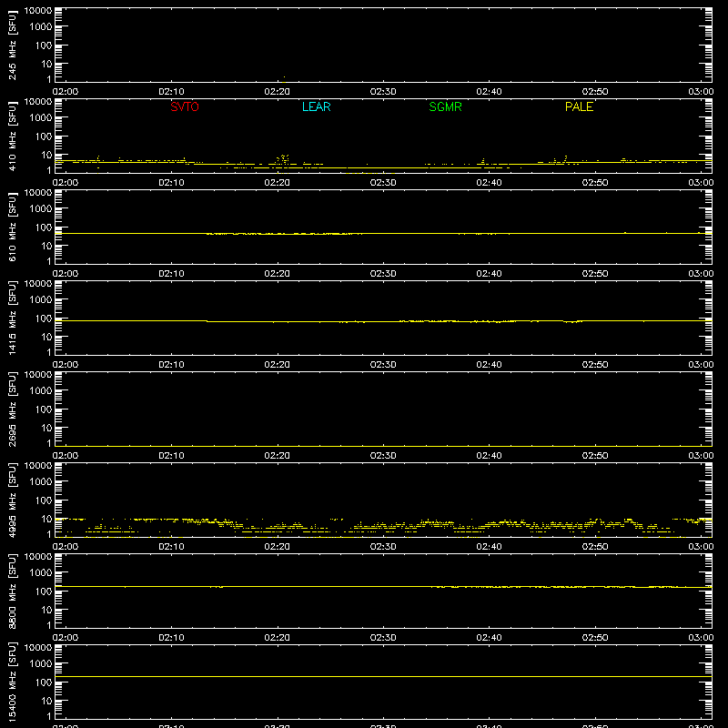Click the green SGMR station label
Screen dimensions: 728x728
click(445, 106)
